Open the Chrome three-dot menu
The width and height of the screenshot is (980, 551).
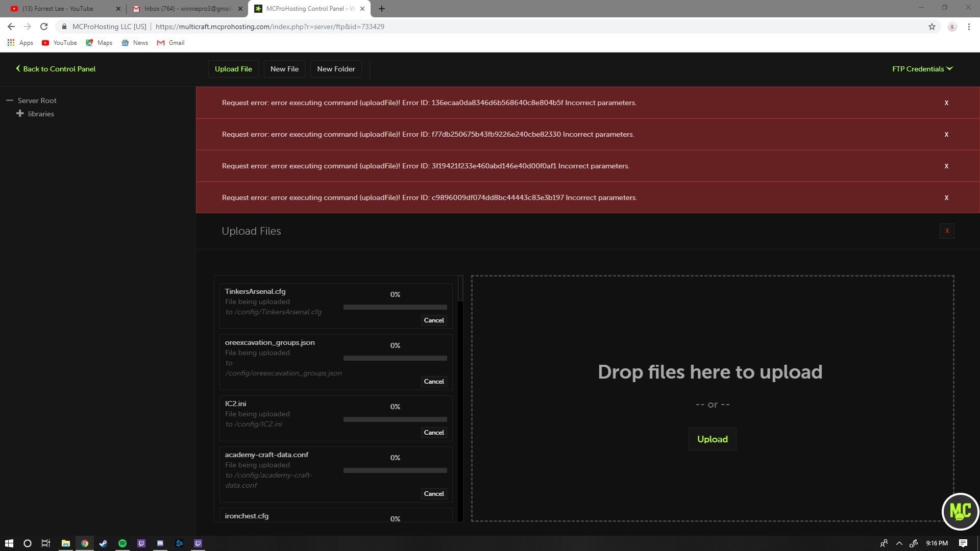tap(969, 27)
